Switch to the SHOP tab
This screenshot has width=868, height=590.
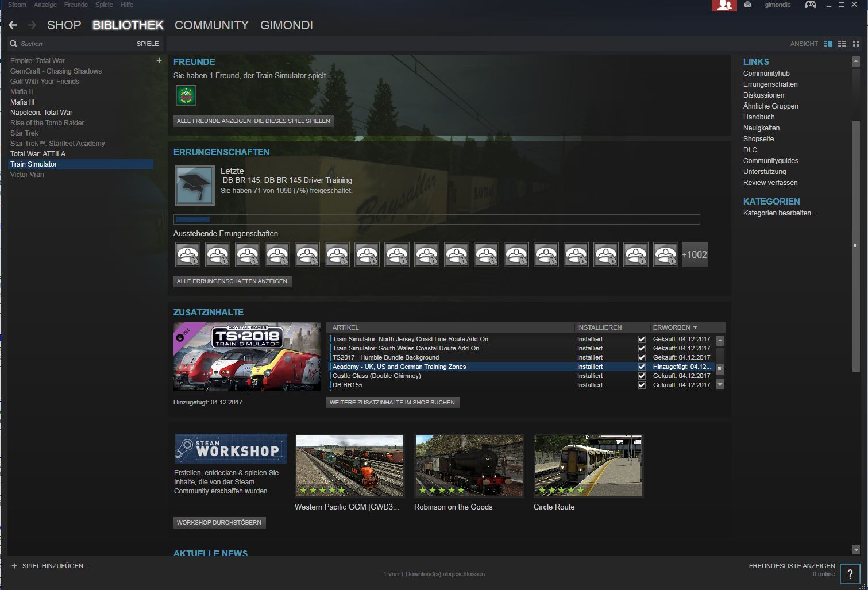click(x=64, y=25)
